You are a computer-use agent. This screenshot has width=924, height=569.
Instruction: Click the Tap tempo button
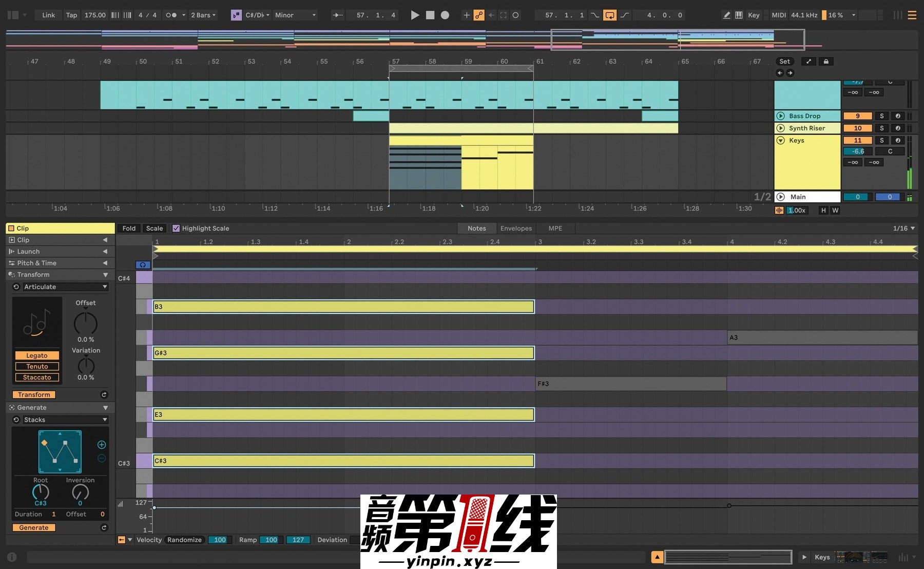point(71,15)
